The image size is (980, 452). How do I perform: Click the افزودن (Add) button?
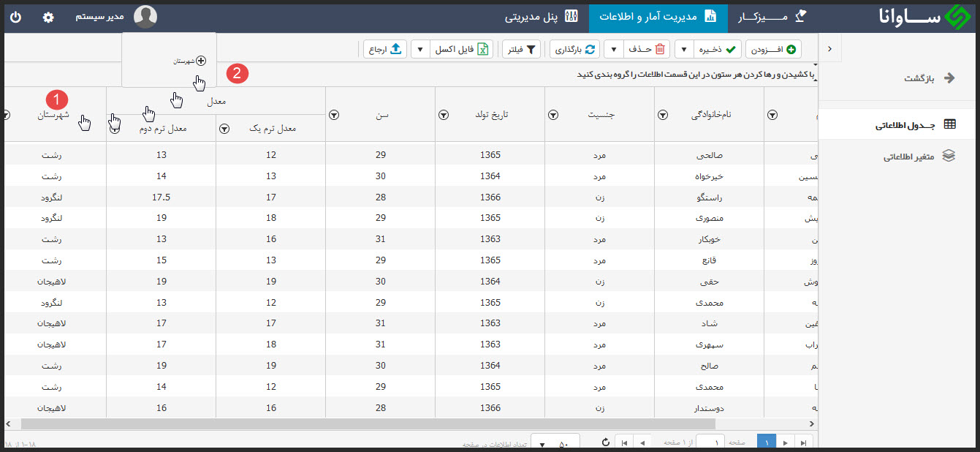pos(774,49)
